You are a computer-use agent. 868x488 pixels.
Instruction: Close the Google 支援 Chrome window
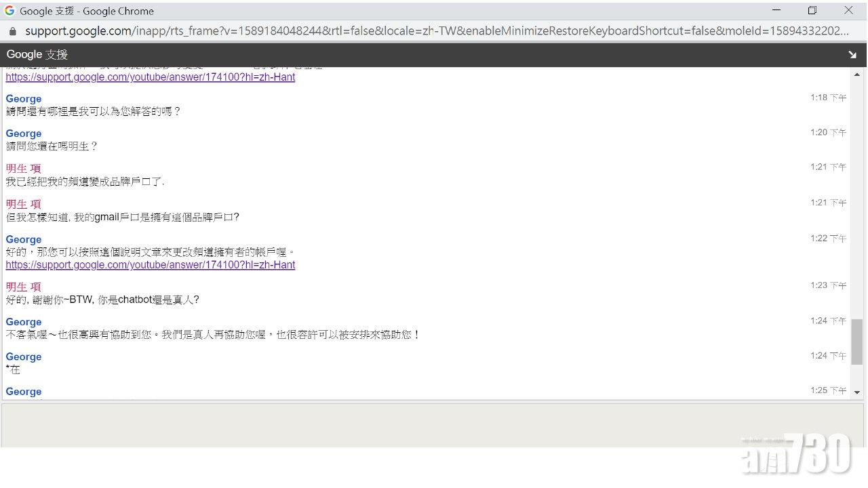point(848,11)
